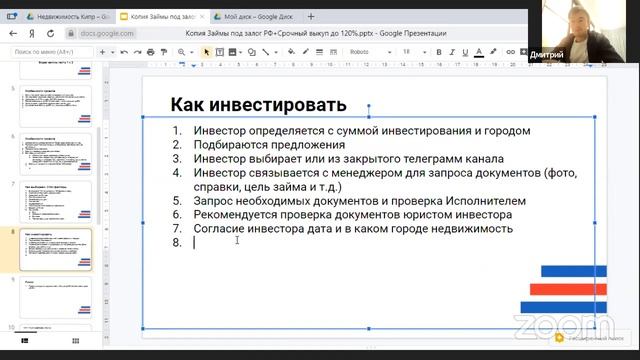Click the Border weight icon
The image size is (640, 360).
pos(320,52)
